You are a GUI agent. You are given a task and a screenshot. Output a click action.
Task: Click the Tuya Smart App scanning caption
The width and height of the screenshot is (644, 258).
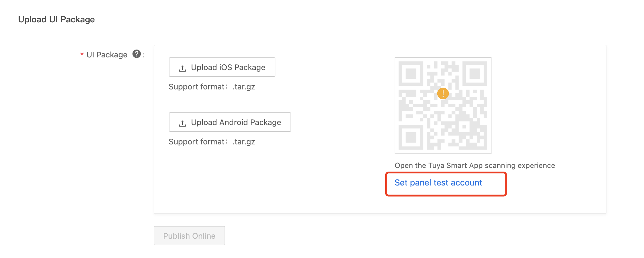click(475, 166)
